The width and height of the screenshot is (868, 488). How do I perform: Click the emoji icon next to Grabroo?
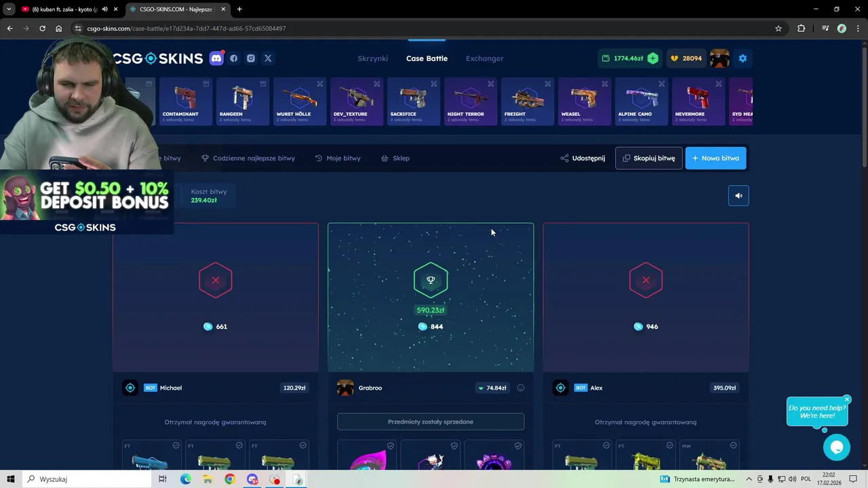521,388
